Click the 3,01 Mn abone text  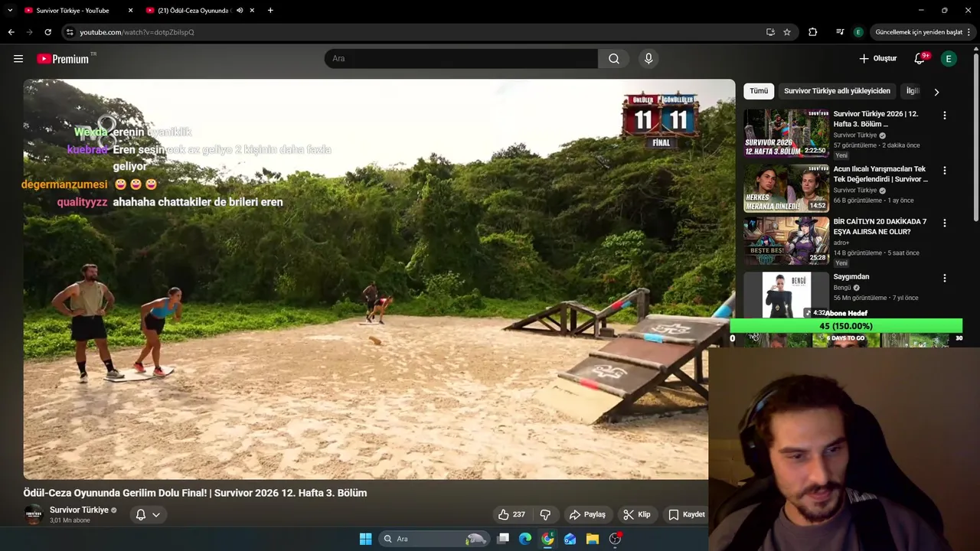point(70,520)
